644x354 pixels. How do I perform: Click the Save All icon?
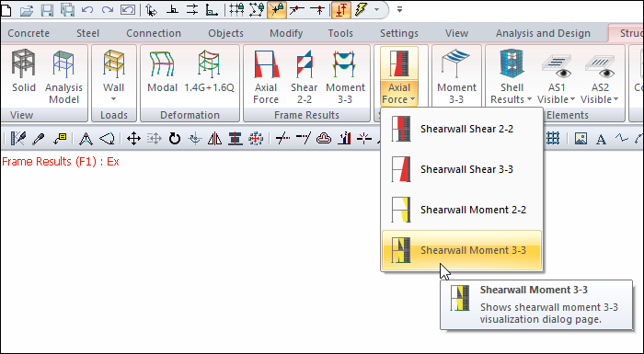(67, 10)
